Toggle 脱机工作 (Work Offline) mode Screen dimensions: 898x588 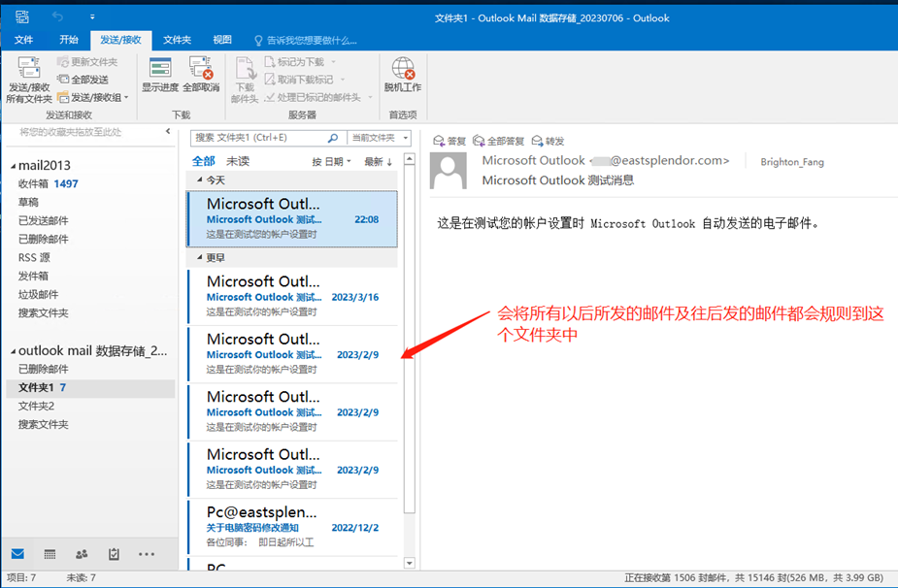point(403,75)
